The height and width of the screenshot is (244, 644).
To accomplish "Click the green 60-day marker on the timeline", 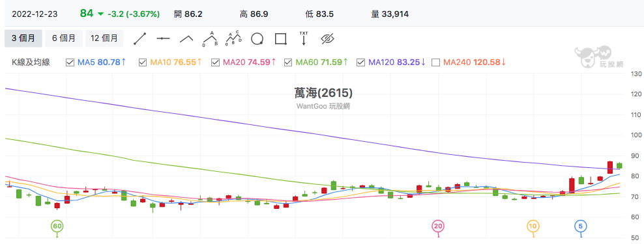I will (57, 226).
